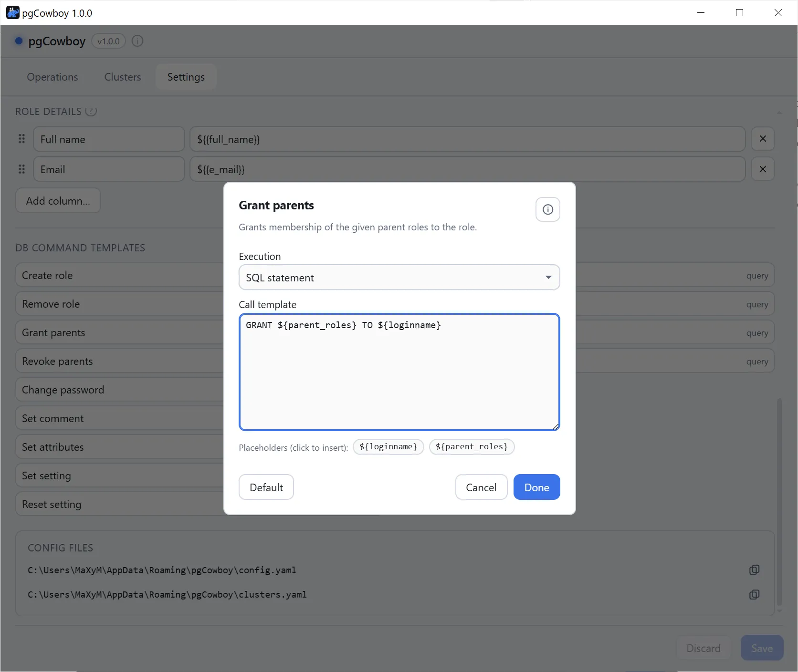Open the Change password template row
This screenshot has height=672, width=798.
point(119,390)
